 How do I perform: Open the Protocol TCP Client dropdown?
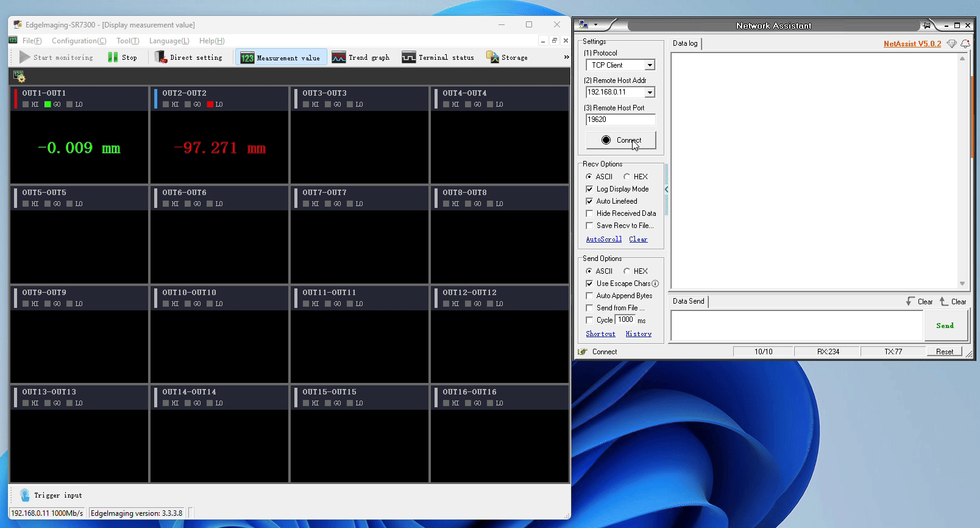(650, 65)
